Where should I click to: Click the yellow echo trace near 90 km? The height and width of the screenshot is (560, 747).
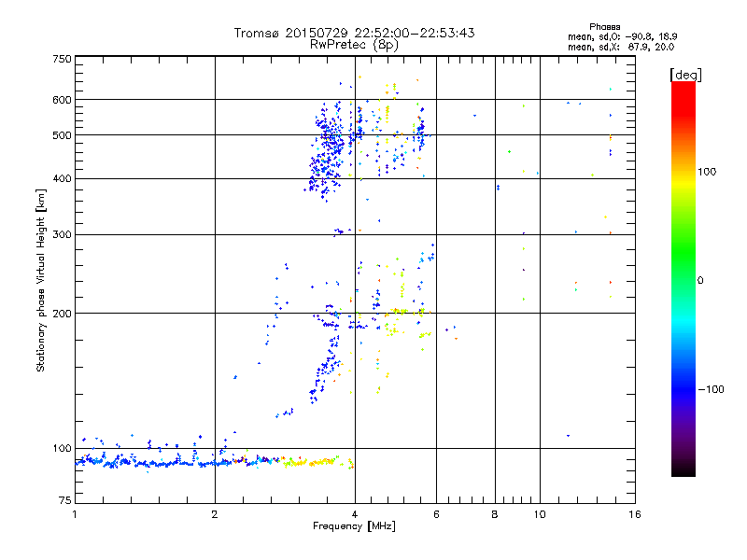click(310, 462)
